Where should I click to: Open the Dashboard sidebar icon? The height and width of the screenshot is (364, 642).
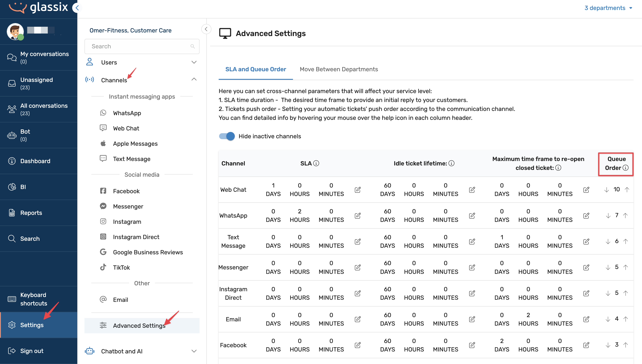click(x=12, y=161)
